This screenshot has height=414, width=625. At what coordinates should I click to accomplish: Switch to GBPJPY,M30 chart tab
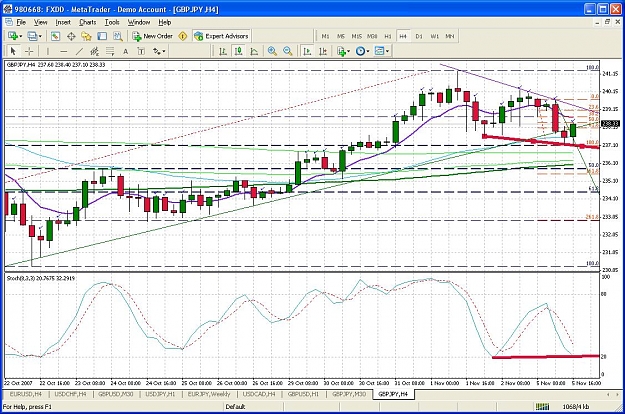[349, 394]
